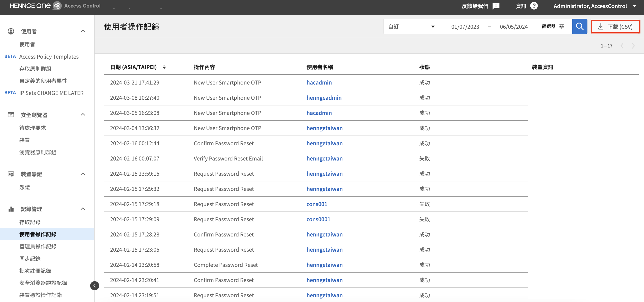The width and height of the screenshot is (644, 302).
Task: Go to previous page of results
Action: tap(622, 46)
